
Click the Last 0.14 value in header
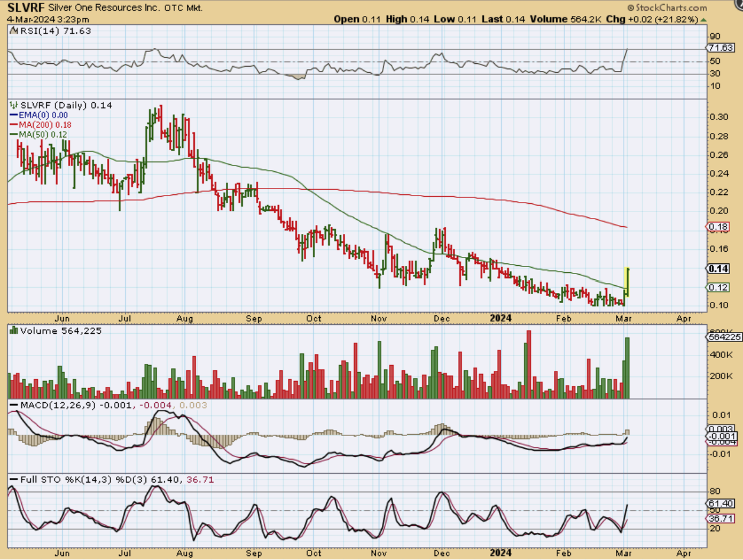tap(502, 19)
